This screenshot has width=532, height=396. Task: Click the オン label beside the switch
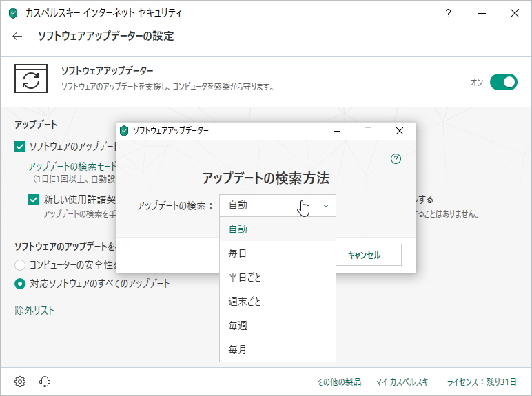coord(477,82)
